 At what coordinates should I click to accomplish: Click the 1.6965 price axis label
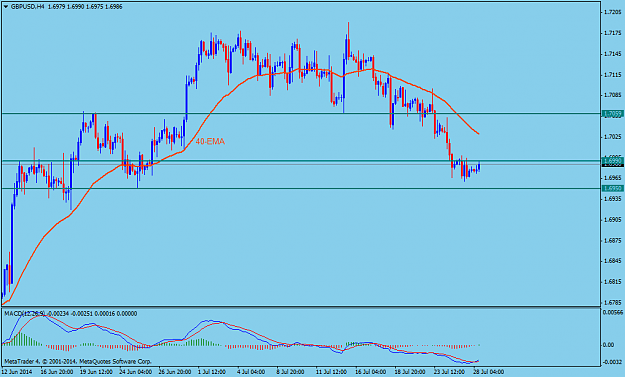pos(613,178)
